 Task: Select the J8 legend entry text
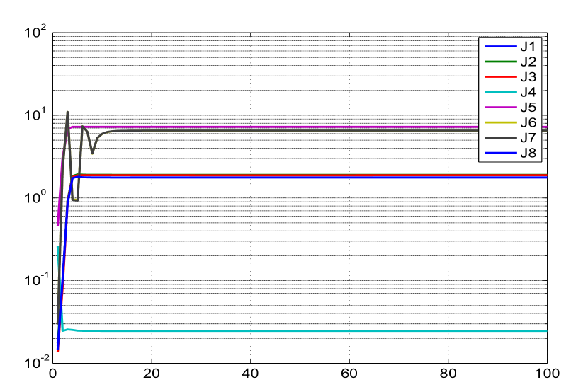click(528, 153)
